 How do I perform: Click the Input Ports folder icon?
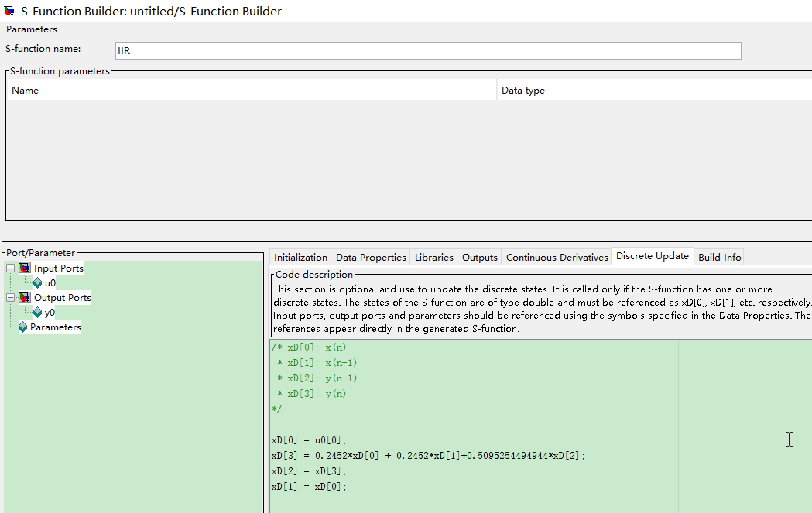pos(25,268)
